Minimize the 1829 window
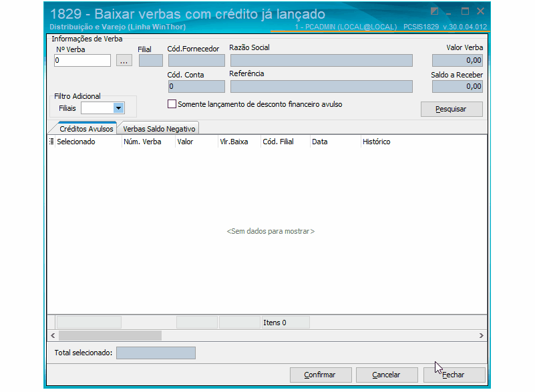The image size is (535, 392). [x=449, y=12]
